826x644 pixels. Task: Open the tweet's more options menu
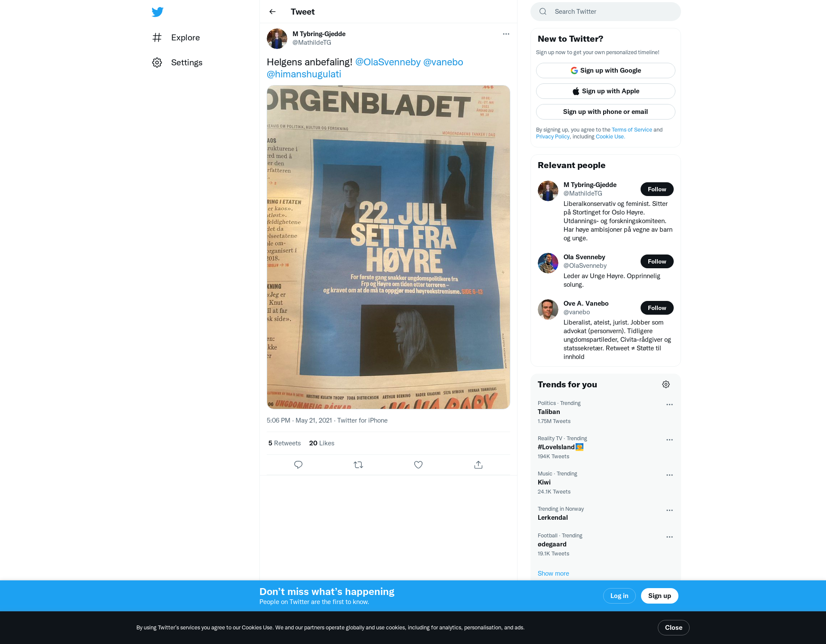click(506, 34)
